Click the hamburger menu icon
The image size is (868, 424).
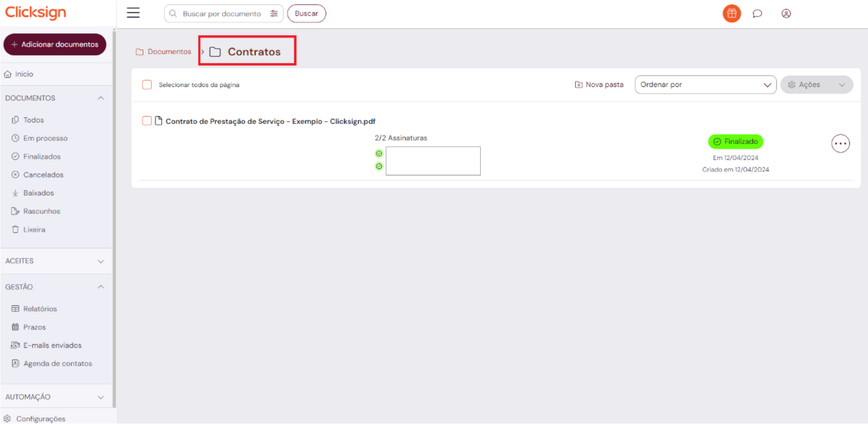click(133, 13)
